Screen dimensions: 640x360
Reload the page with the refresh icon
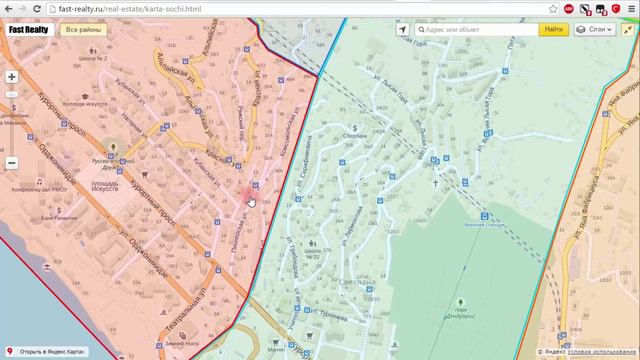pyautogui.click(x=37, y=9)
